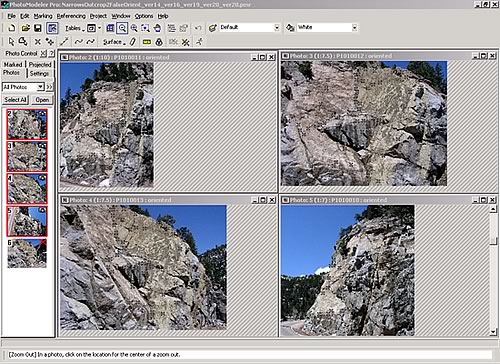Viewport: 500px width, 364px height.
Task: Select the zoom-to-region tool icon
Action: point(145,28)
